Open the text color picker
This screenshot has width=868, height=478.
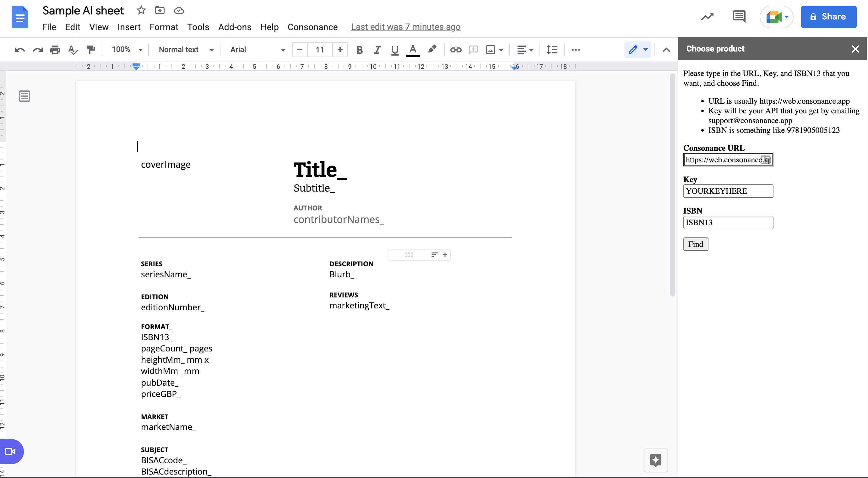413,50
